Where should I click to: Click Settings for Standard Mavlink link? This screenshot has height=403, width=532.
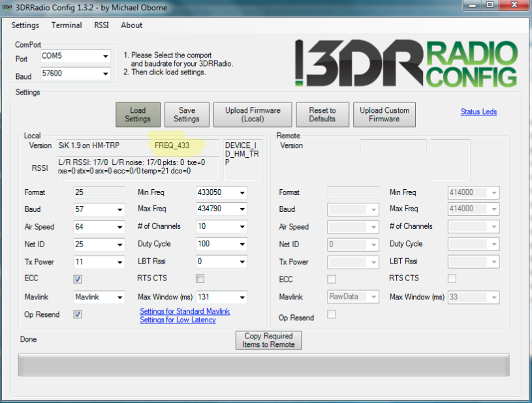coord(185,311)
